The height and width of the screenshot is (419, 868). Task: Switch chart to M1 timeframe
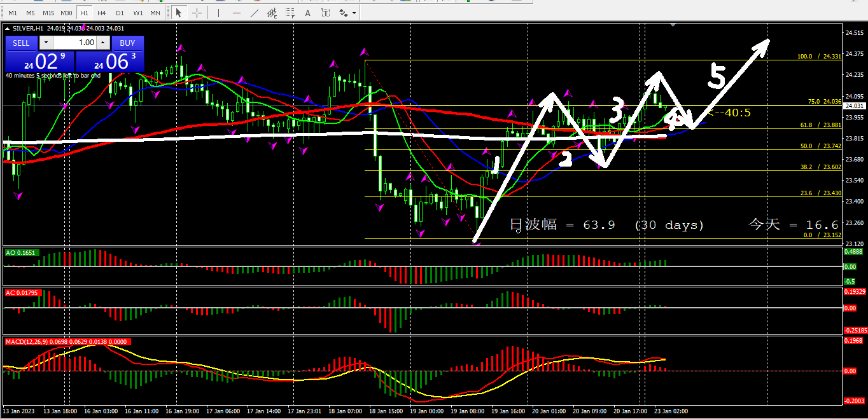pyautogui.click(x=13, y=13)
